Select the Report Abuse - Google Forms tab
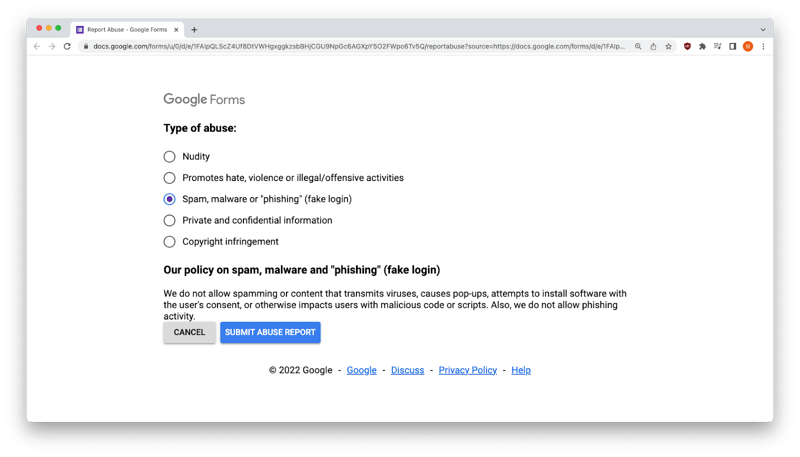Screen dimensions: 800x457 coord(127,30)
